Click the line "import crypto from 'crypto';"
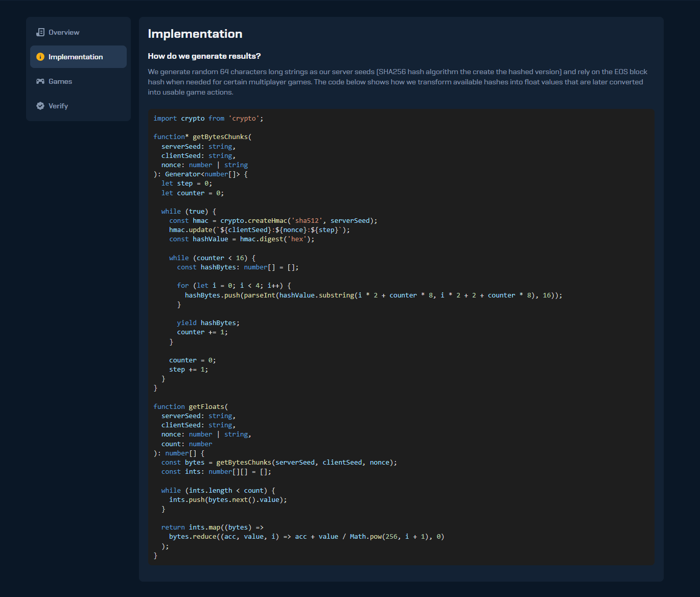The height and width of the screenshot is (597, 700). coord(208,118)
